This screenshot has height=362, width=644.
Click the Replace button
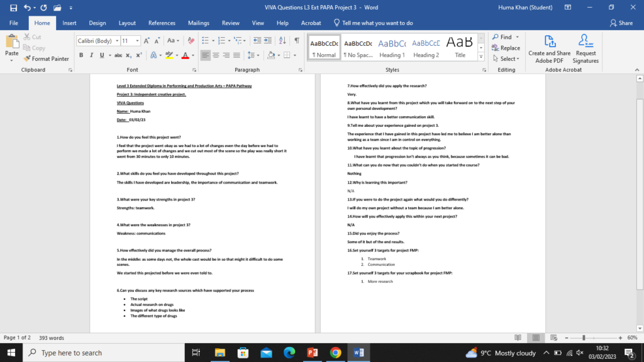(506, 48)
